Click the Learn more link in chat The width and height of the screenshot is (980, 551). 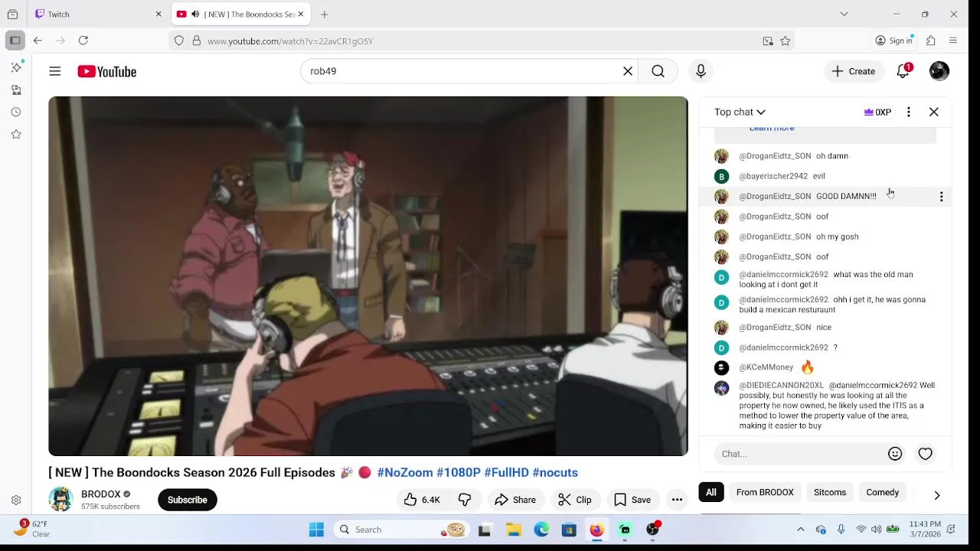pyautogui.click(x=772, y=129)
